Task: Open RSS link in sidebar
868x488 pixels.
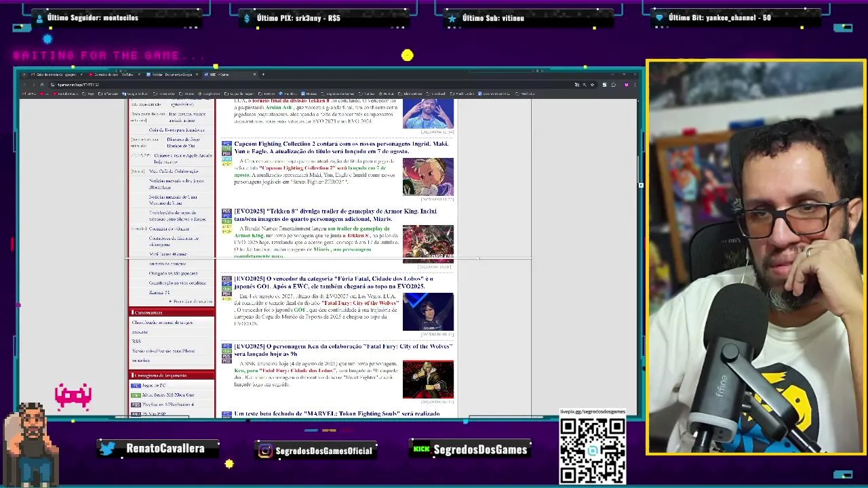Action: pyautogui.click(x=136, y=342)
